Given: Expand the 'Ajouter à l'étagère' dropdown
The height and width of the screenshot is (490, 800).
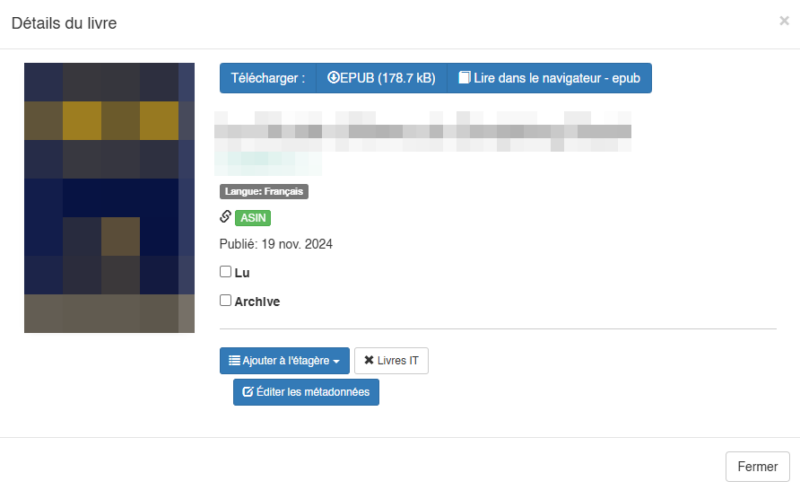Looking at the screenshot, I should [x=285, y=361].
